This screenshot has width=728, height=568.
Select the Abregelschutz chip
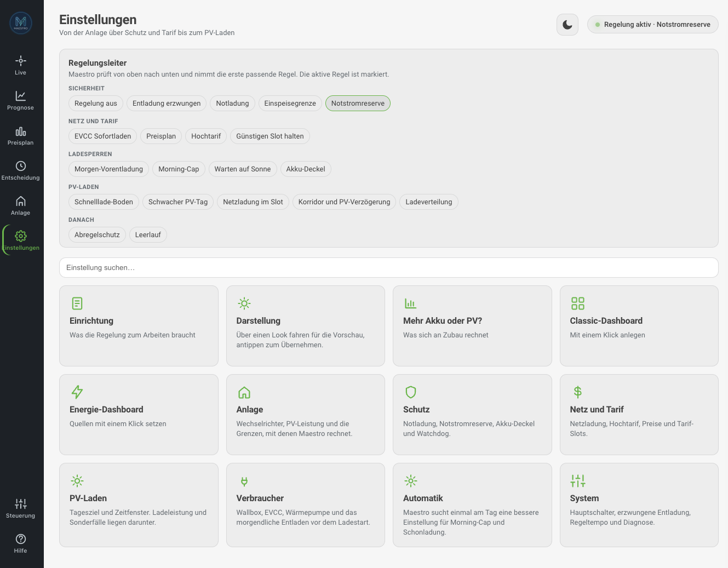tap(97, 235)
